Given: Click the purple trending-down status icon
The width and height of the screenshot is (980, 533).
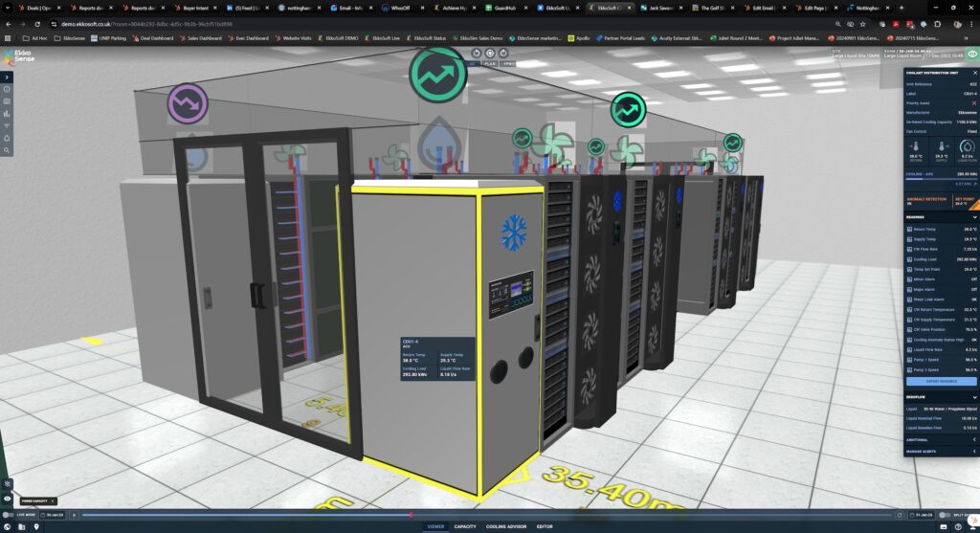Looking at the screenshot, I should point(188,103).
